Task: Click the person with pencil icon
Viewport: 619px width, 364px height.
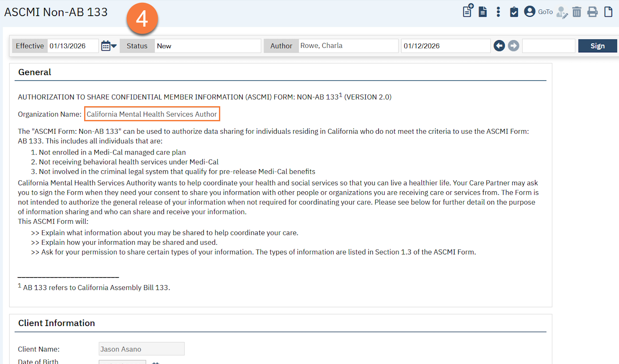Action: (561, 13)
